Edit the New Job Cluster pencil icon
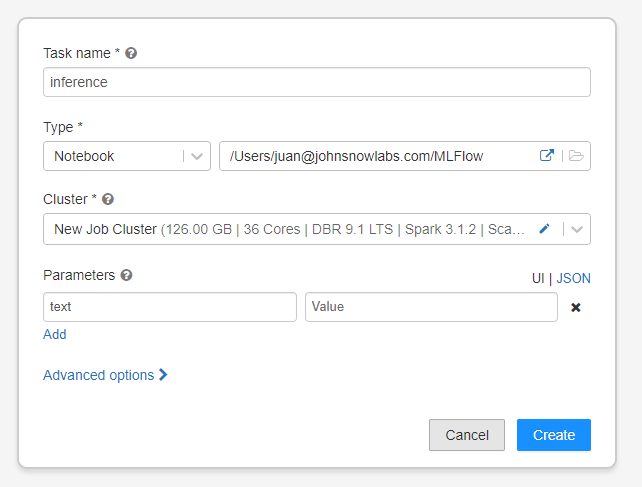The width and height of the screenshot is (642, 487). 544,229
